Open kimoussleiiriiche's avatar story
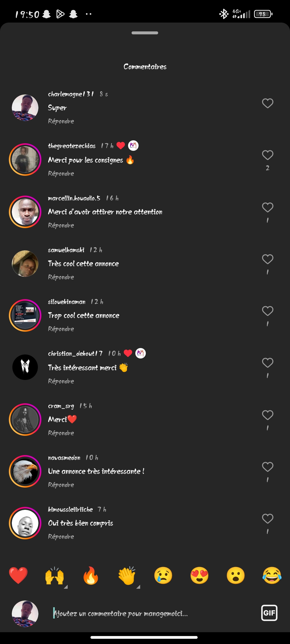Viewport: 290px width, 644px height. 25,523
